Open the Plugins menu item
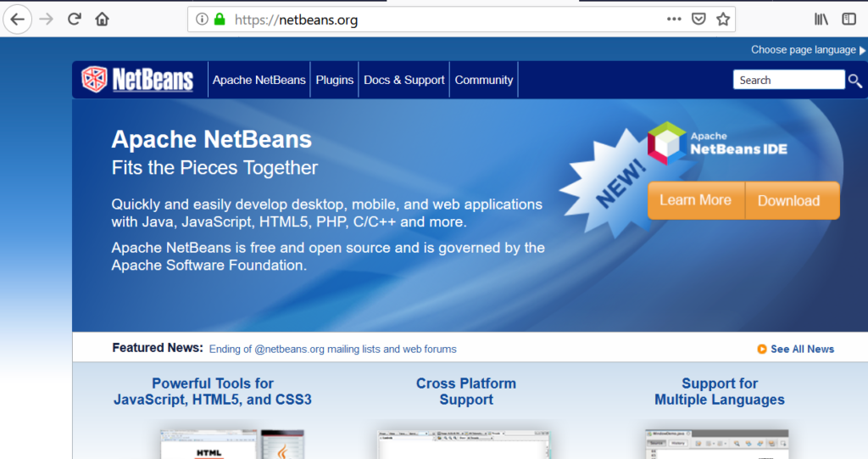The image size is (868, 459). [x=334, y=80]
